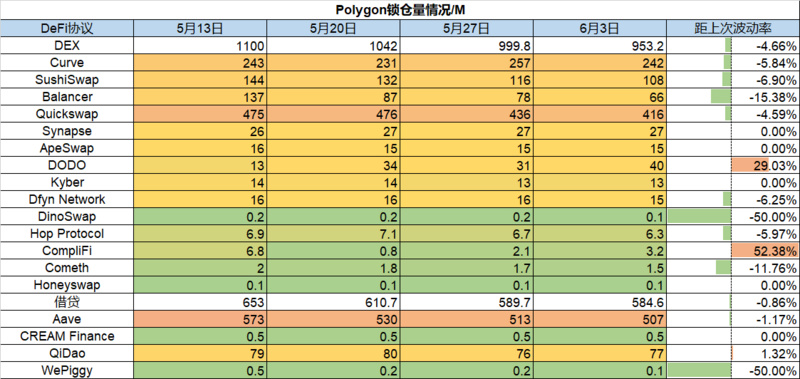Click the -0.86% volatility cell
The width and height of the screenshot is (800, 379).
click(x=734, y=302)
